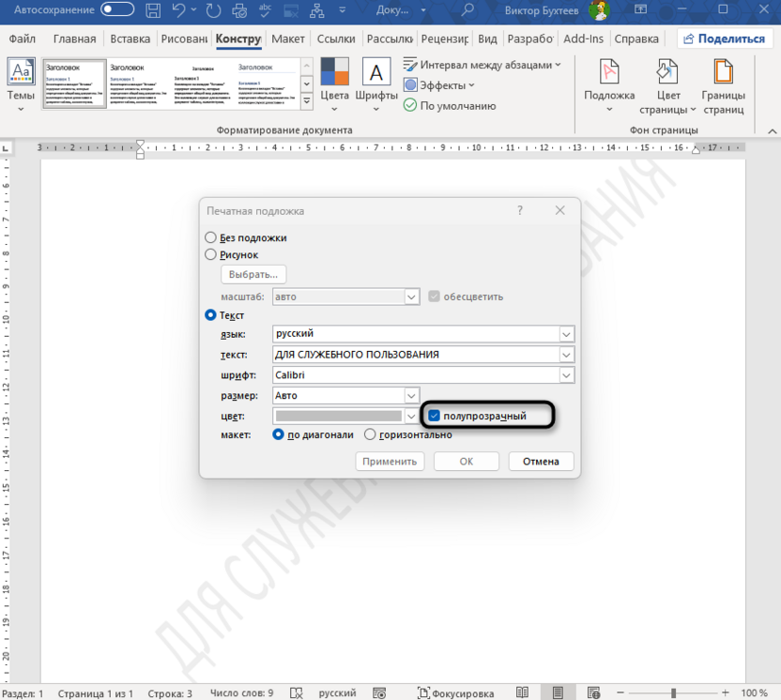Click the zoom out minus button
781x700 pixels.
tap(620, 692)
